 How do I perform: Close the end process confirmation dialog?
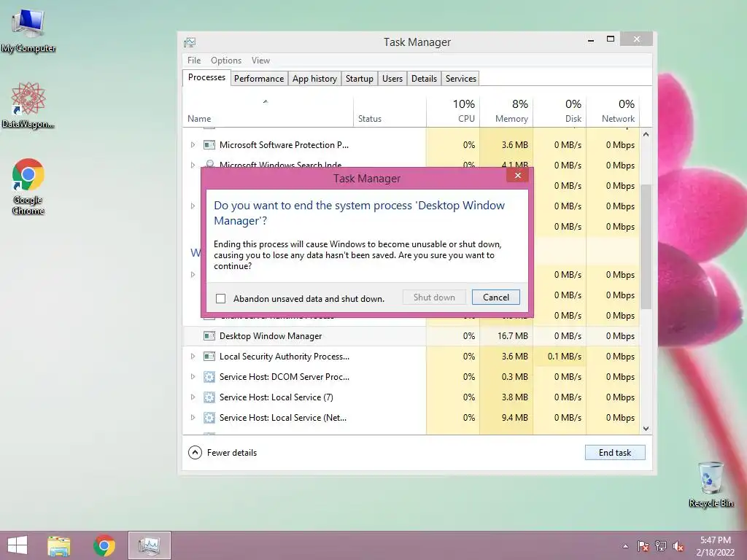click(x=518, y=175)
